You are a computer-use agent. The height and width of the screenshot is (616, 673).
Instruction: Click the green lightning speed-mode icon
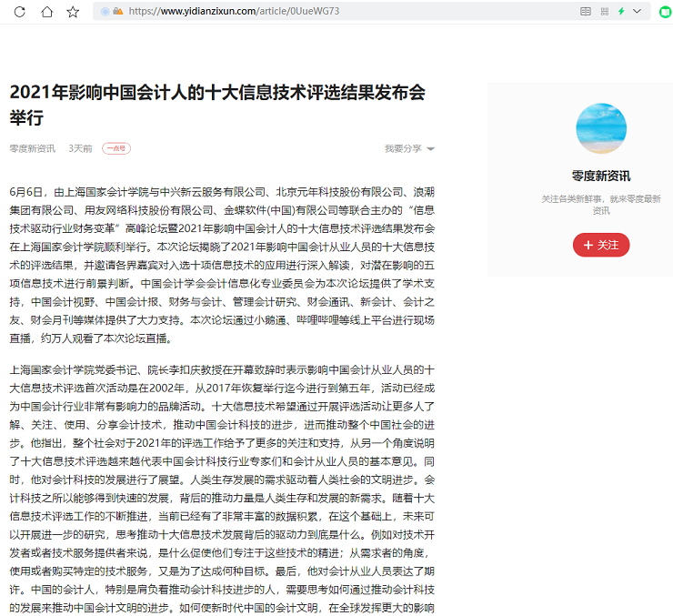621,11
